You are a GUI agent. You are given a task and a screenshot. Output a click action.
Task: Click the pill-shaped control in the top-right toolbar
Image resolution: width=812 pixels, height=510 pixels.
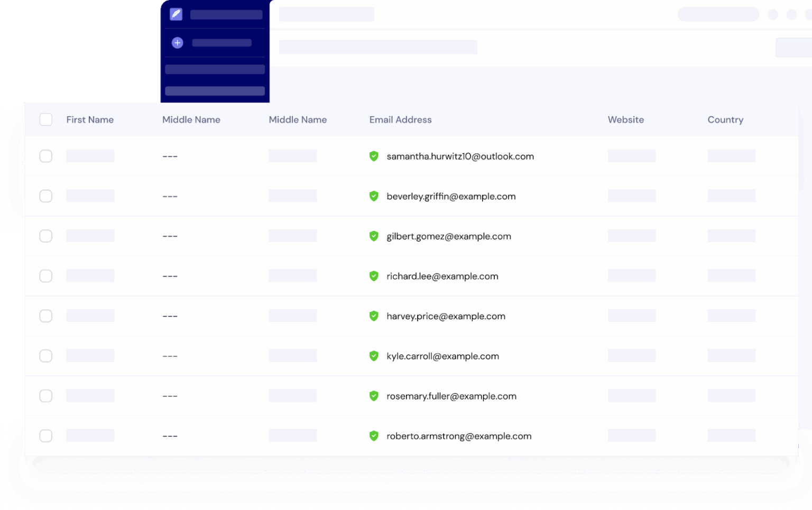point(718,14)
